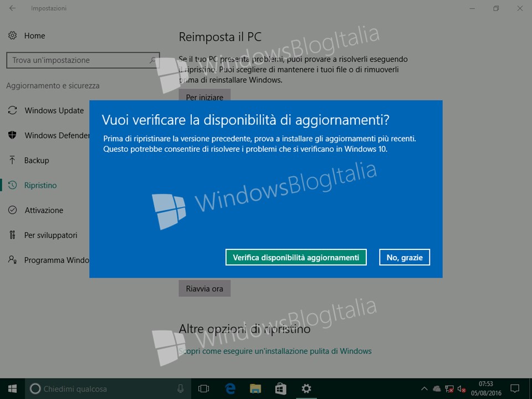Image resolution: width=532 pixels, height=399 pixels.
Task: Click the Ripristino history icon
Action: coord(13,185)
